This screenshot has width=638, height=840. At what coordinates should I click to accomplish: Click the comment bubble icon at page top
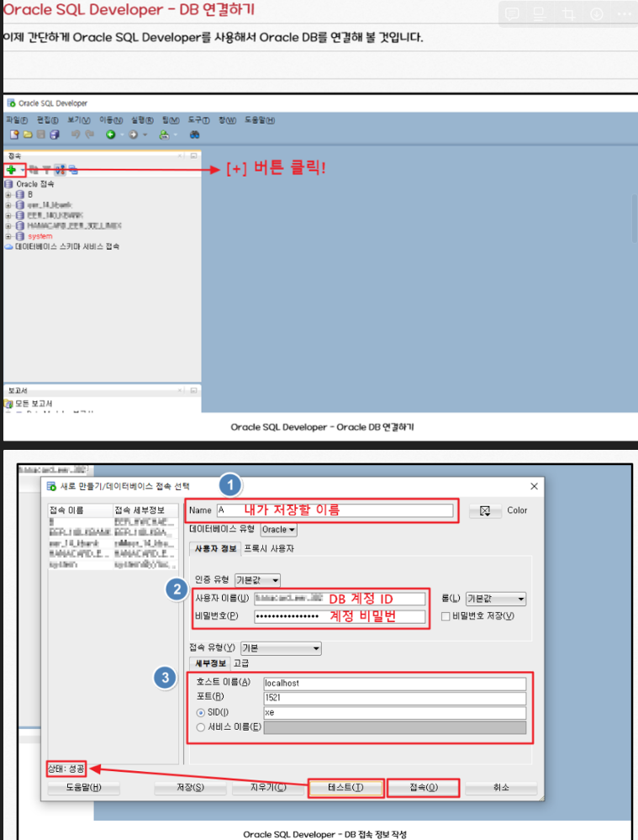(512, 14)
